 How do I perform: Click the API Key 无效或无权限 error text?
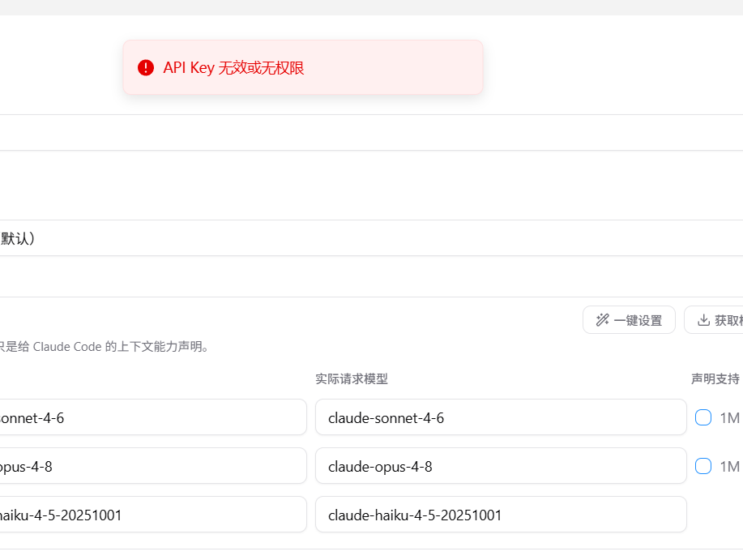pos(233,68)
